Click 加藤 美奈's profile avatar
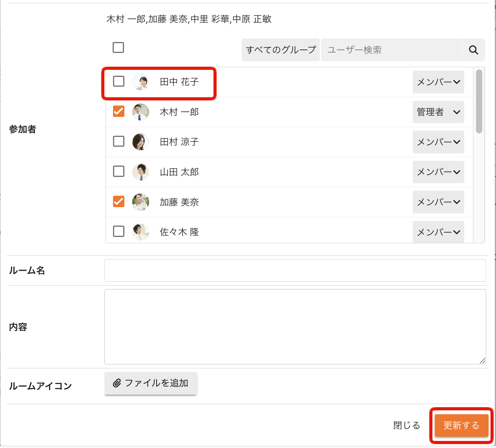The width and height of the screenshot is (496, 448). pyautogui.click(x=140, y=202)
